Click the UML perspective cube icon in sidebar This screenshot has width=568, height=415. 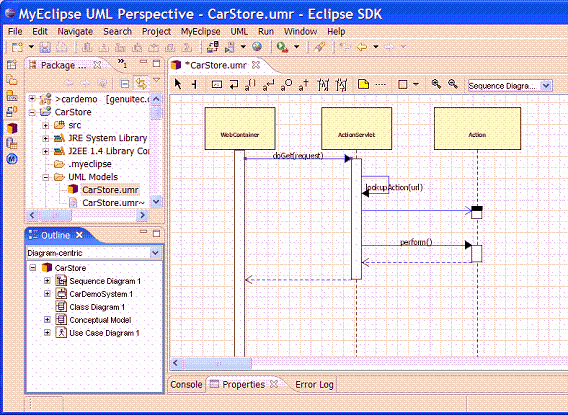click(x=12, y=128)
